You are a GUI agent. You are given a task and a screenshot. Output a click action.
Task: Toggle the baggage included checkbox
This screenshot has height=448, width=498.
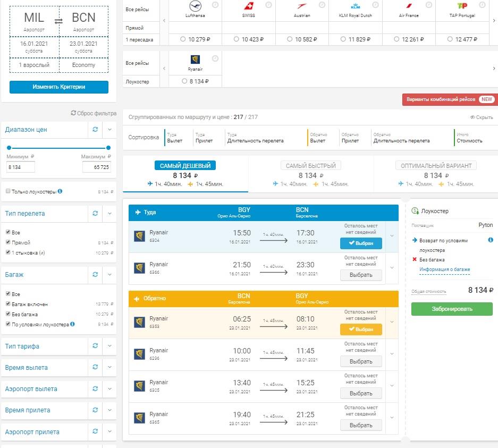[8, 304]
